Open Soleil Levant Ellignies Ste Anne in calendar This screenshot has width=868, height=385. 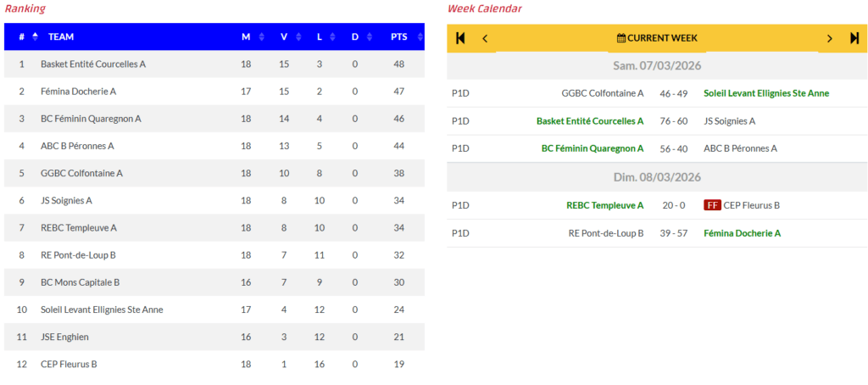766,93
